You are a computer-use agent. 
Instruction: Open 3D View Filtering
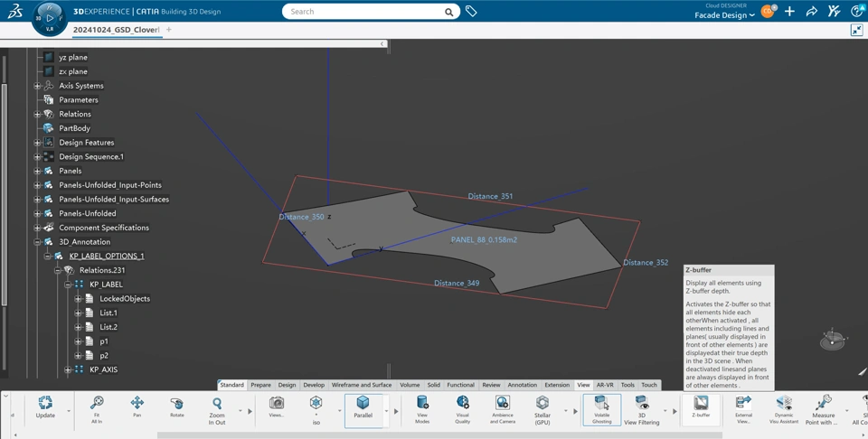pyautogui.click(x=642, y=403)
